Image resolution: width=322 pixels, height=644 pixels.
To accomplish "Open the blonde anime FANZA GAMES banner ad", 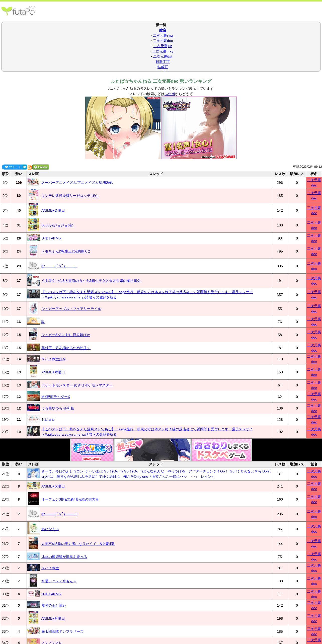I will point(123,128).
